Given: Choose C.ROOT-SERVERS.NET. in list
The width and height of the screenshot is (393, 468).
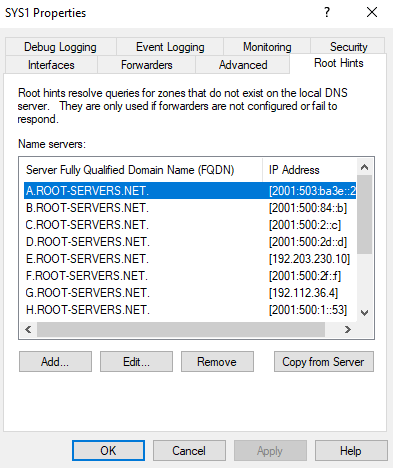Looking at the screenshot, I should 190,225.
